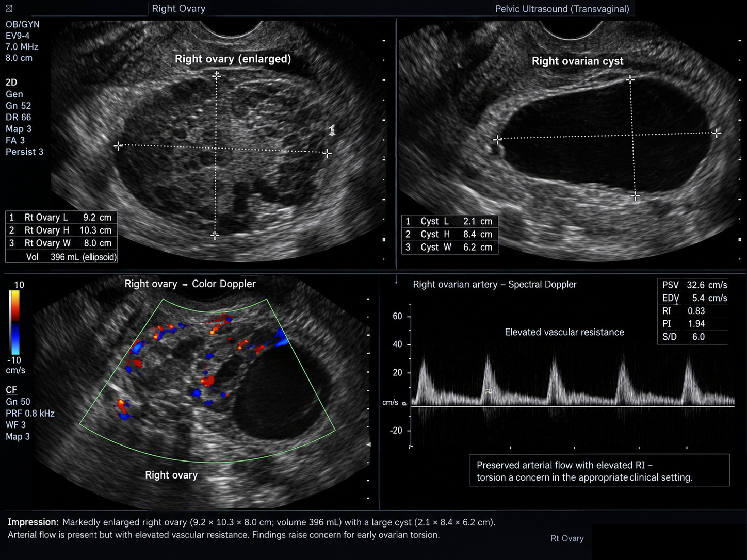Click the 'WF 3' wall filter setting
This screenshot has width=747, height=560.
(15, 425)
